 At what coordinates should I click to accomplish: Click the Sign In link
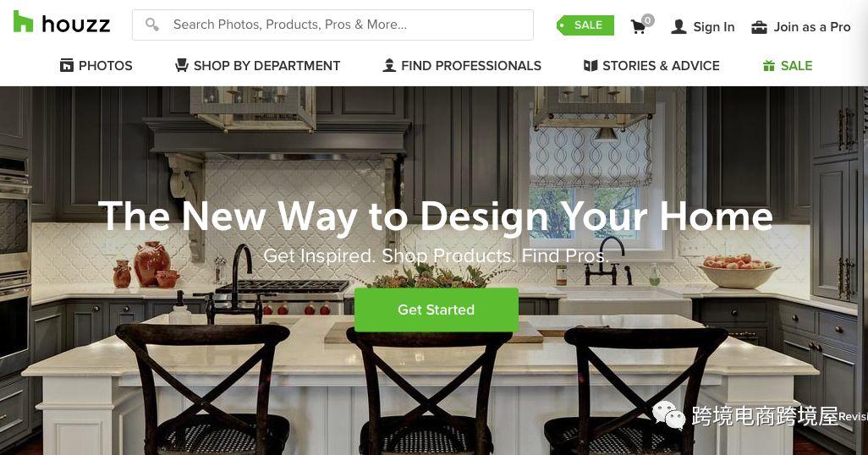[713, 26]
